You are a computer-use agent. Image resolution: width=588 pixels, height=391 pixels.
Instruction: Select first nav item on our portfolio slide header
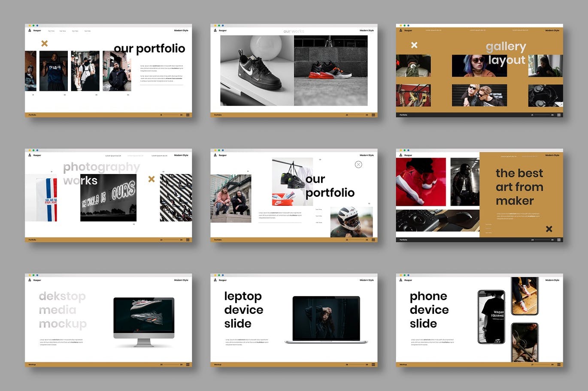pos(51,31)
